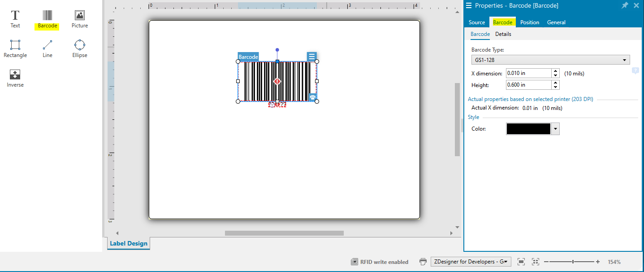Select the Rectangle tool
The image size is (644, 272).
(15, 49)
